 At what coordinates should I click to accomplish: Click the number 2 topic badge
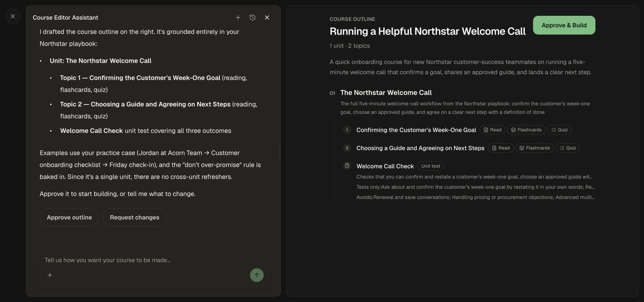pos(347,148)
